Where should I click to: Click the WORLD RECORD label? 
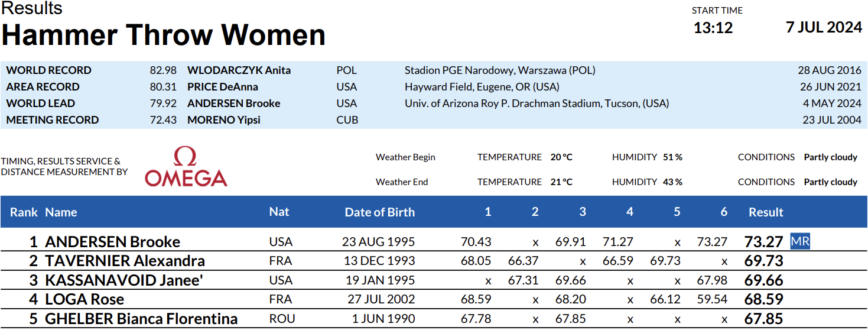[48, 70]
